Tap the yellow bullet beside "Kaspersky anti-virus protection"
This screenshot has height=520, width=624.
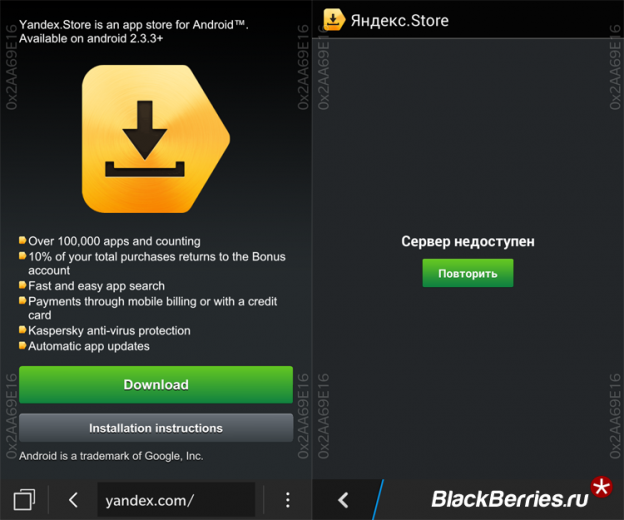coord(22,330)
